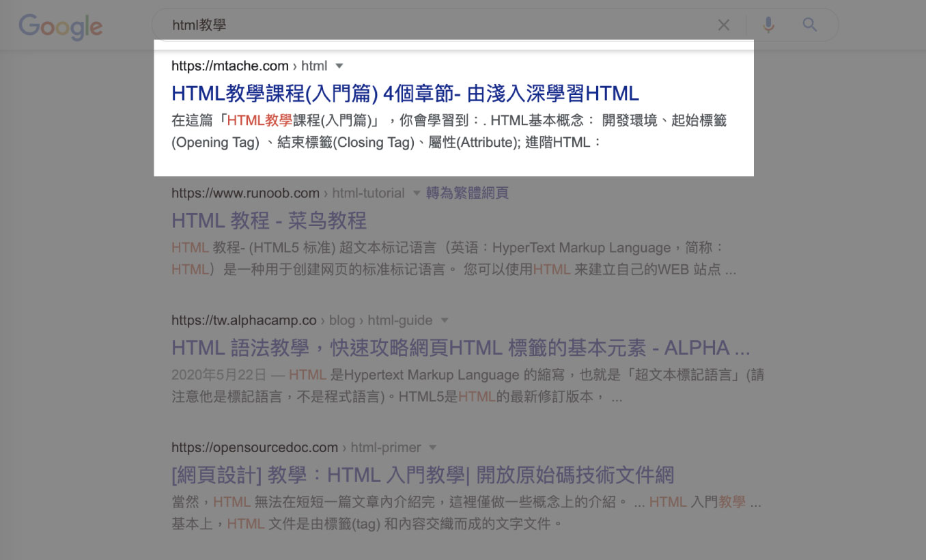Expand the arrow after alphacamp html-guide URL

445,320
